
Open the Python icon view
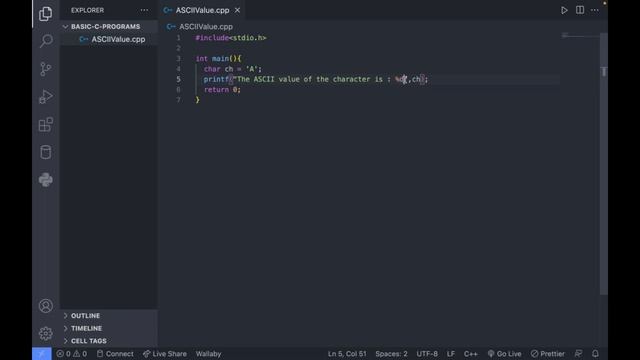(46, 180)
